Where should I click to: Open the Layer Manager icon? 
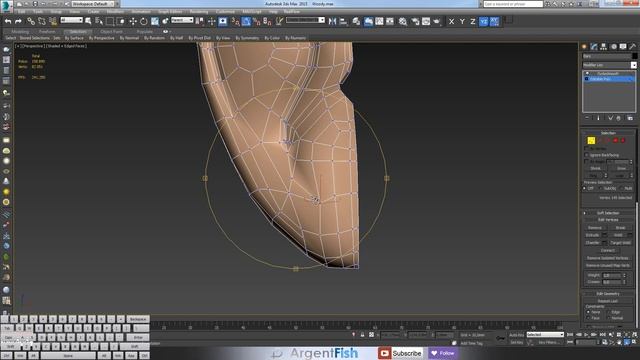[x=356, y=21]
